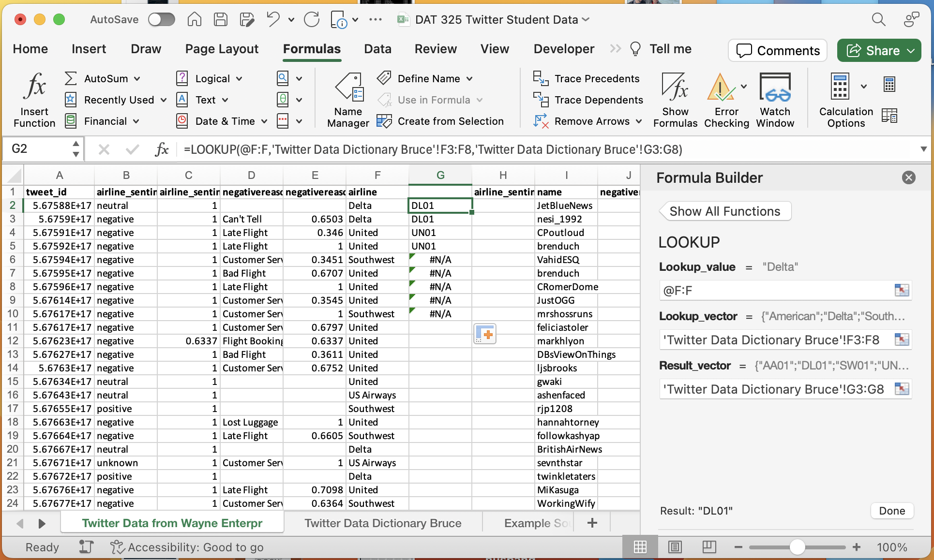Click the Home icon in title bar

(194, 19)
